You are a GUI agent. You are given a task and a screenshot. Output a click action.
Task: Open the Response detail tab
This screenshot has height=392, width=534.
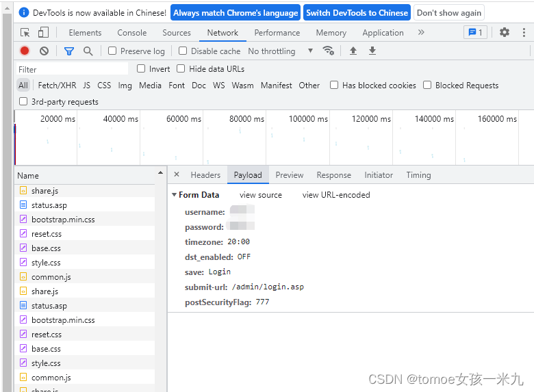[x=334, y=175]
